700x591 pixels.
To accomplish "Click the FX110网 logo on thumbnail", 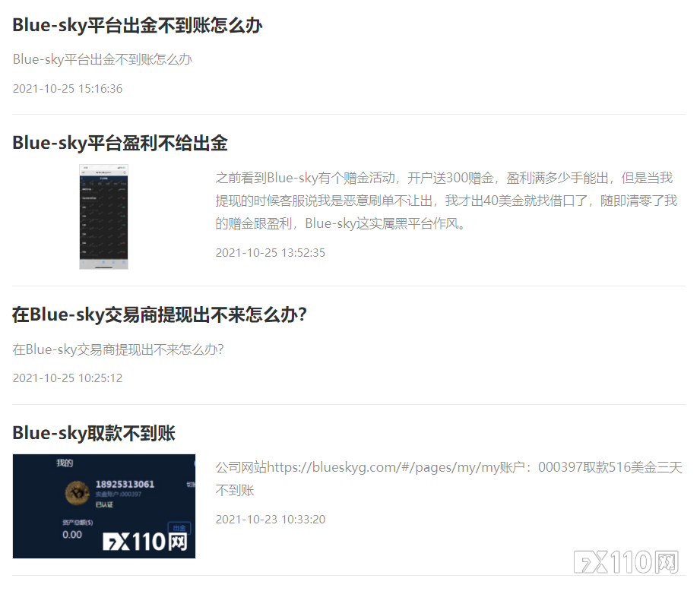I will click(x=145, y=542).
